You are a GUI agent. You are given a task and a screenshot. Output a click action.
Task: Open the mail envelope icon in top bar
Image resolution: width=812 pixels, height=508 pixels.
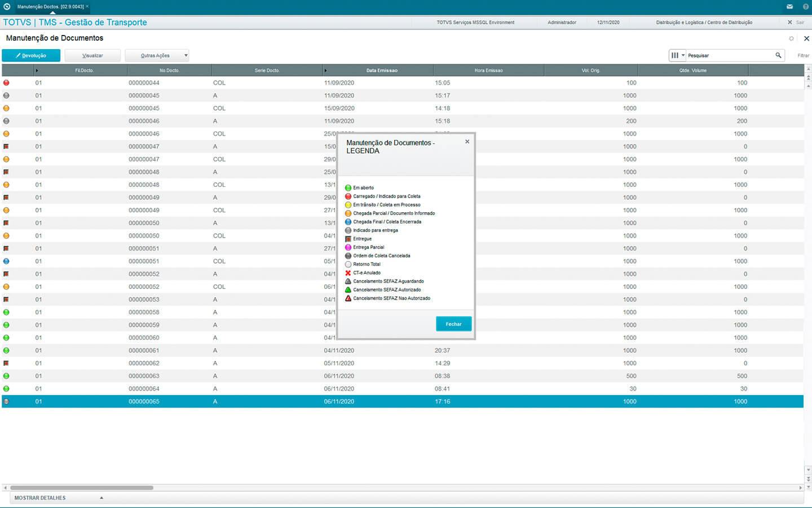pyautogui.click(x=789, y=7)
